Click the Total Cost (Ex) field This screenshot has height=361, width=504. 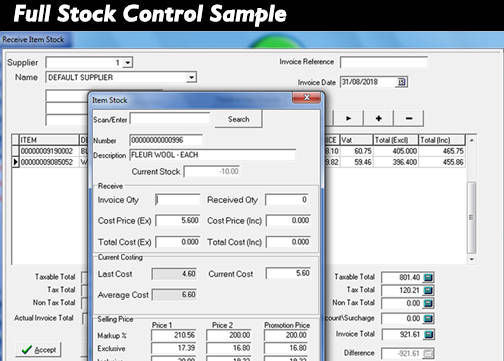click(x=178, y=242)
